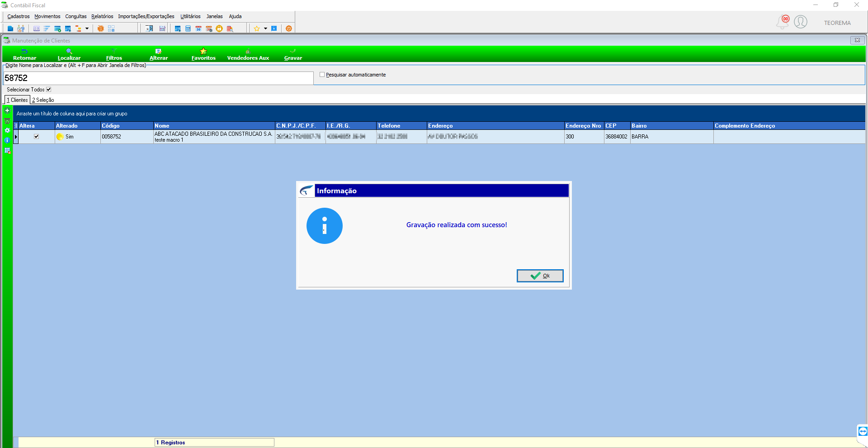868x448 pixels.
Task: Expand the dropdown arrow next to the star
Action: click(x=265, y=29)
